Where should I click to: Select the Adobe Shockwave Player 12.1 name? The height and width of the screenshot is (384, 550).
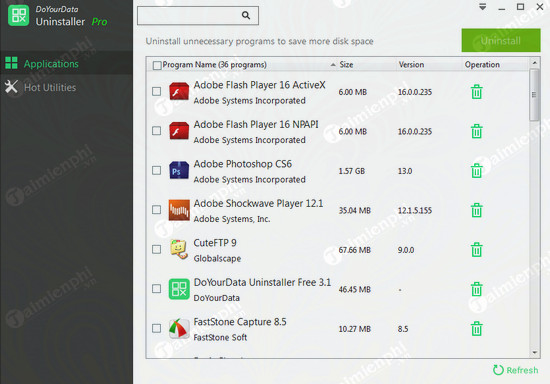259,203
